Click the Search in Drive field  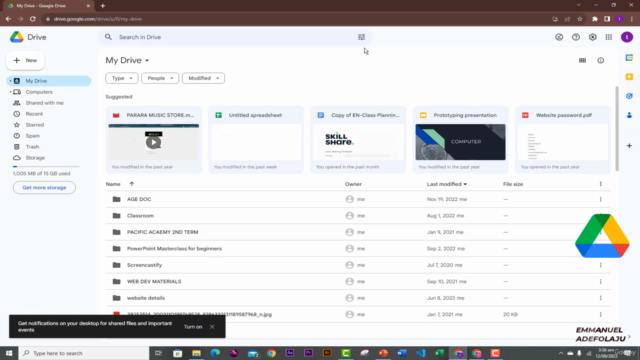236,37
